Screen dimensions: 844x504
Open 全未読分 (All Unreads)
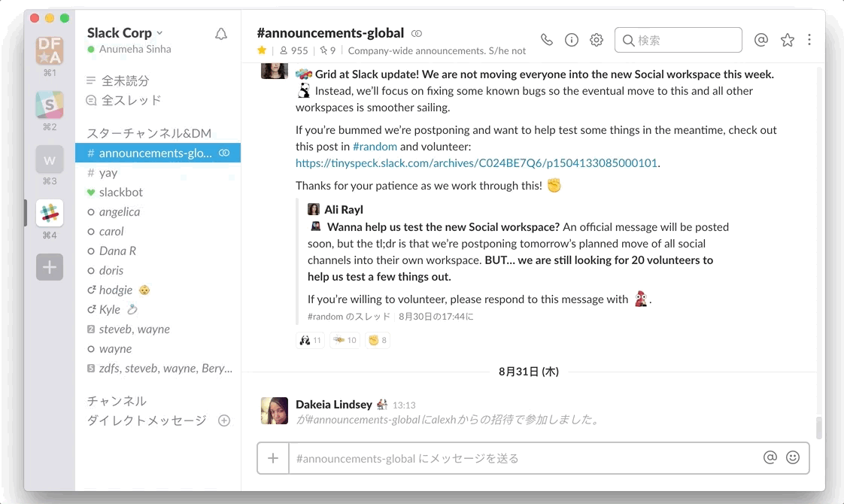pos(117,80)
